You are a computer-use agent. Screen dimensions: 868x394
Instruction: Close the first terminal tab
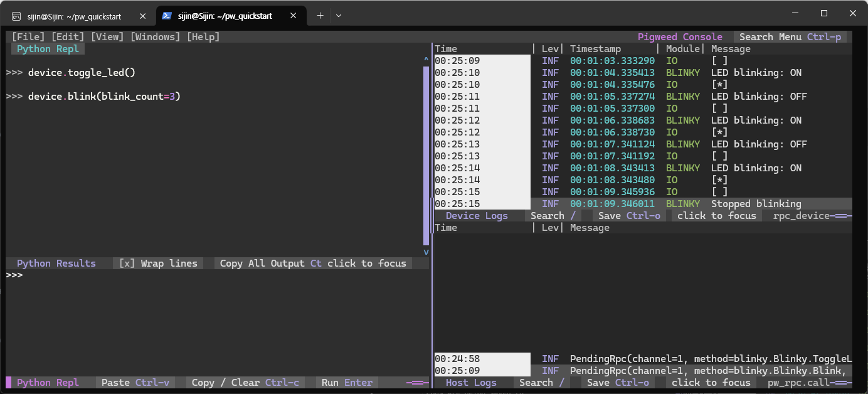(x=143, y=16)
